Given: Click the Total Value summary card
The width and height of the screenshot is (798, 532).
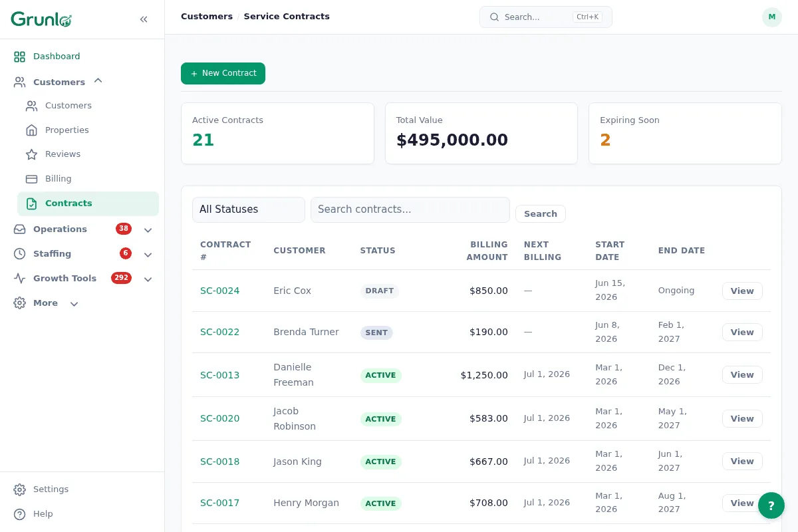Looking at the screenshot, I should pos(481,133).
